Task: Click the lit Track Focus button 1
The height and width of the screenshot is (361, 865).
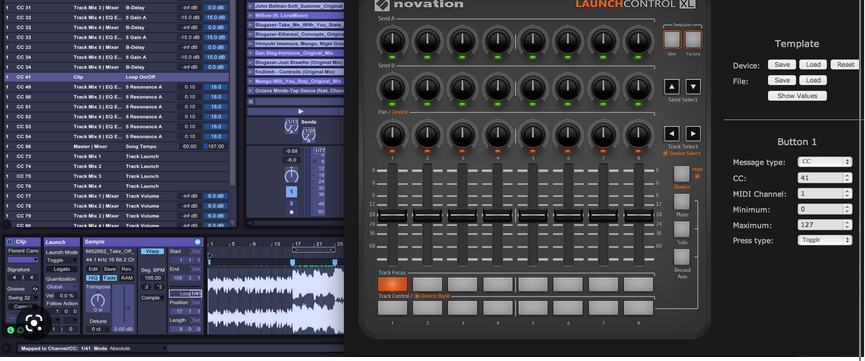Action: [x=392, y=284]
